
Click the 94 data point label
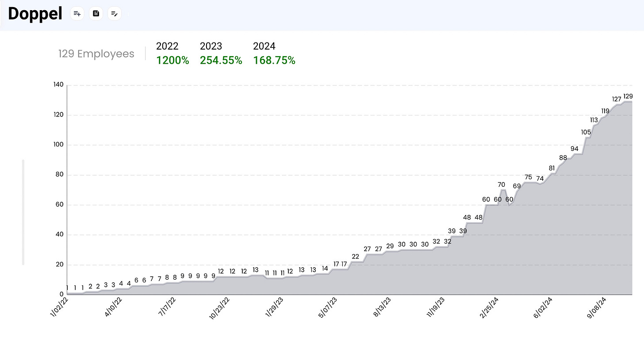575,149
